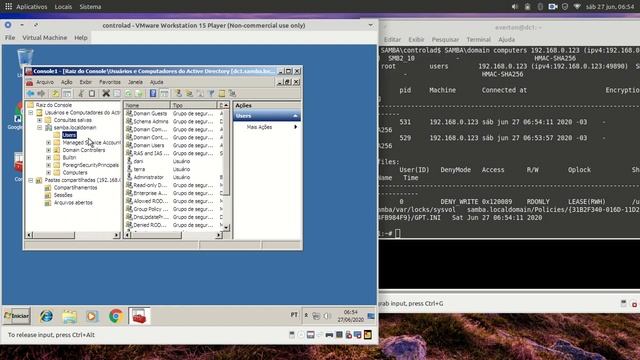640x360 pixels.
Task: Click the Recycle Bin desktop icon
Action: coord(24,59)
